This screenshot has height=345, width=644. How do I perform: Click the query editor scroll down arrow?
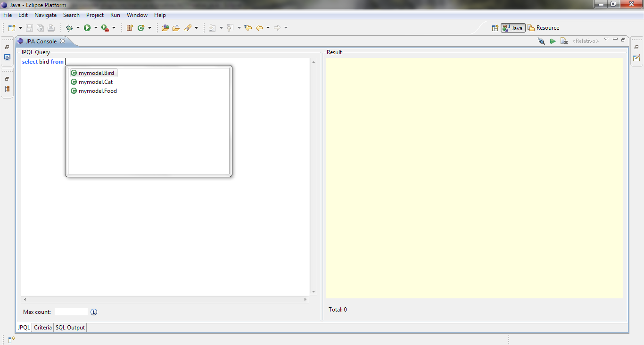314,292
